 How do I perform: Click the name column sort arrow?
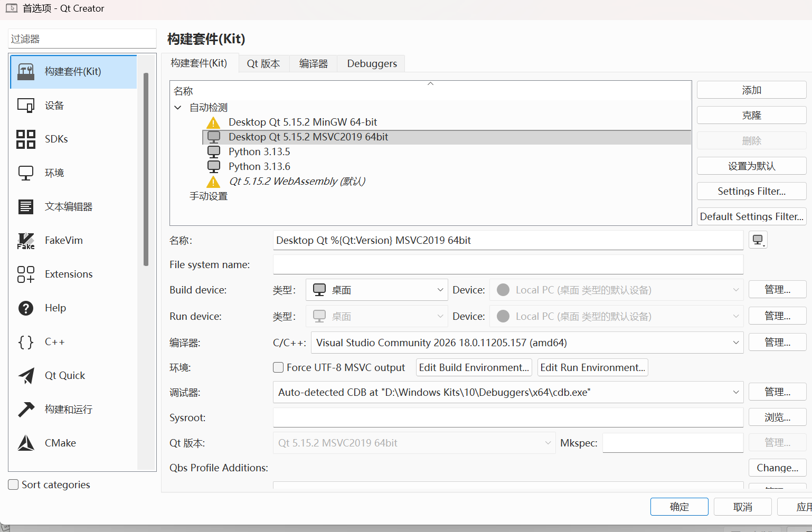coord(430,84)
